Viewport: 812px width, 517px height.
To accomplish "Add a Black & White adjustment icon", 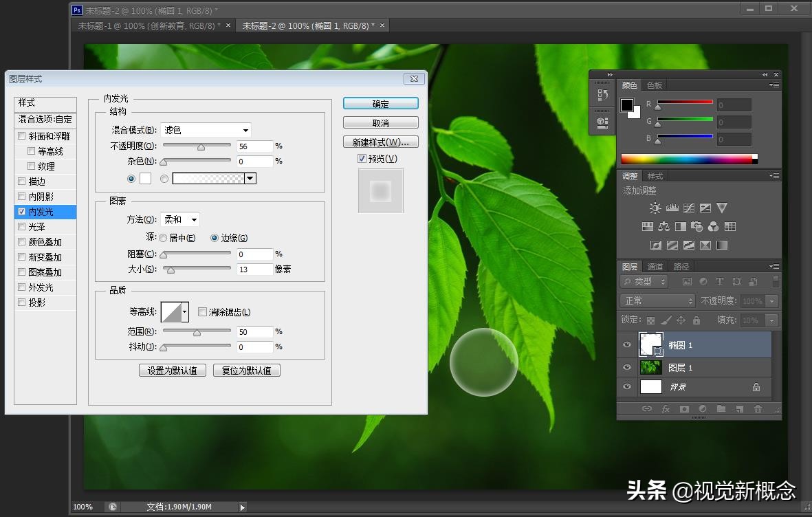I will click(681, 226).
